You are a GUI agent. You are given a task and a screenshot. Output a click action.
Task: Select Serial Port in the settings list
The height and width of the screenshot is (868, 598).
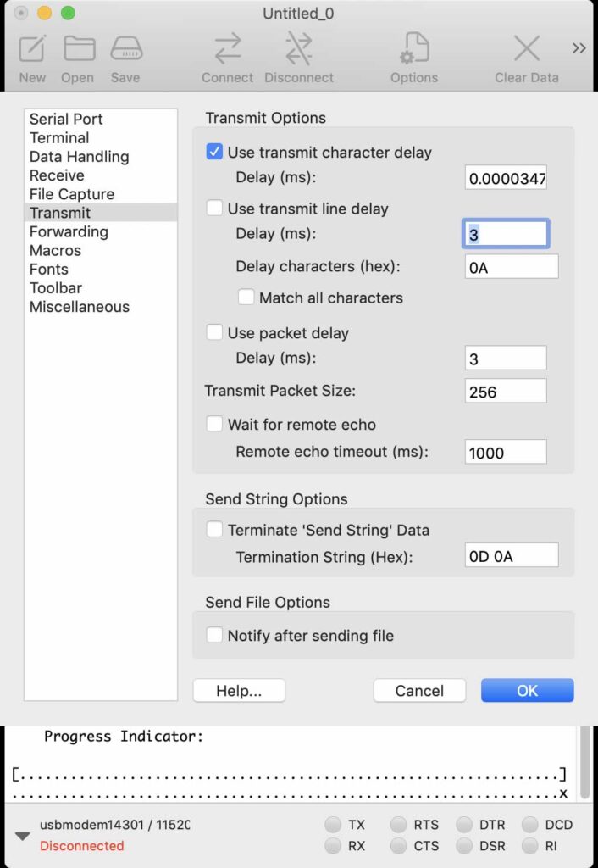(66, 120)
